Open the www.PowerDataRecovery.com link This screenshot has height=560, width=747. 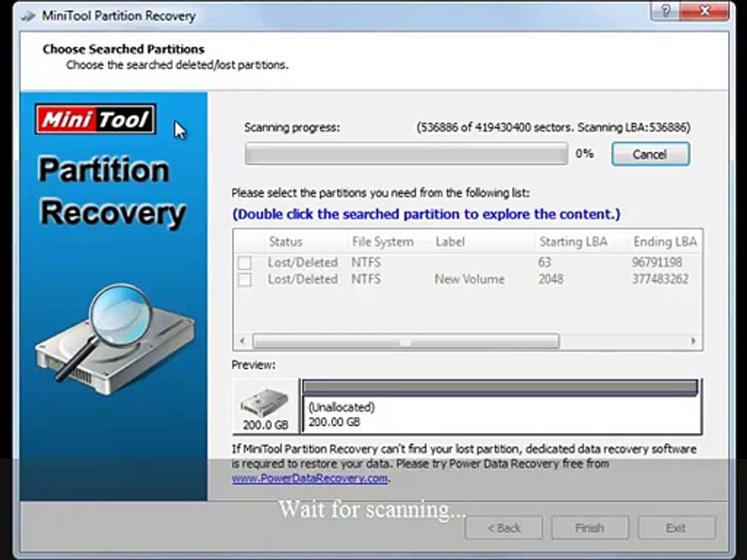(310, 478)
